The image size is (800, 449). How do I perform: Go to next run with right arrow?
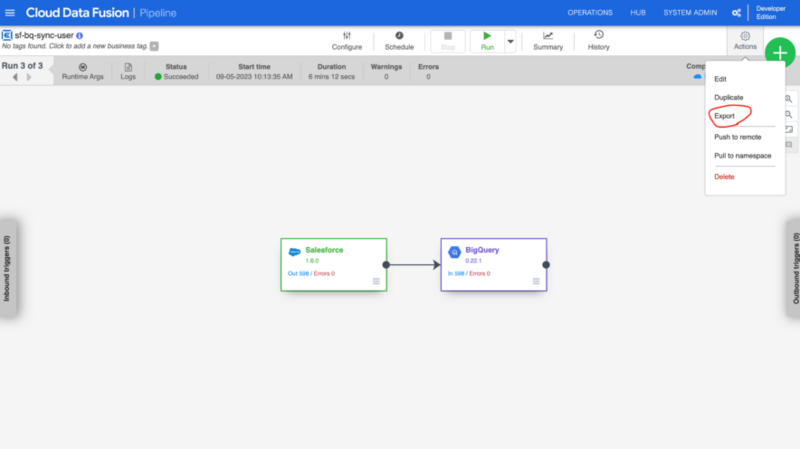coord(29,77)
